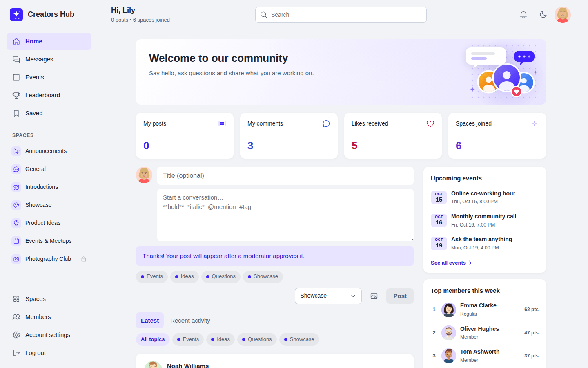Viewport: 588px width, 368px height.
Task: Click the Saved bookmark icon
Action: point(16,113)
